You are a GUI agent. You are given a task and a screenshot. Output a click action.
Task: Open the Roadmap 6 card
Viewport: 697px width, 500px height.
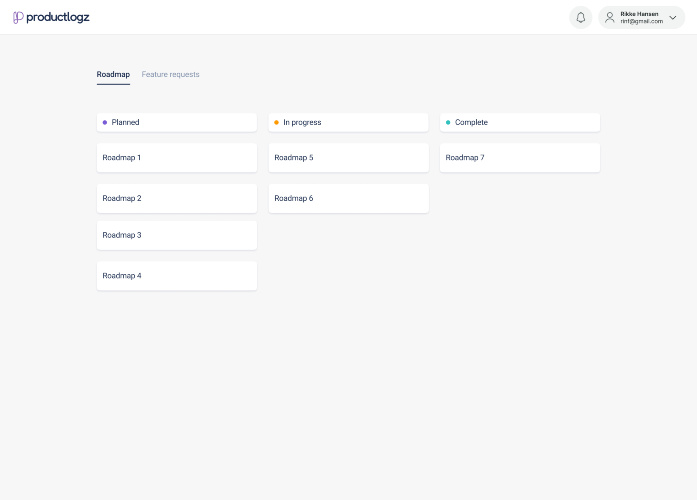[x=348, y=198]
